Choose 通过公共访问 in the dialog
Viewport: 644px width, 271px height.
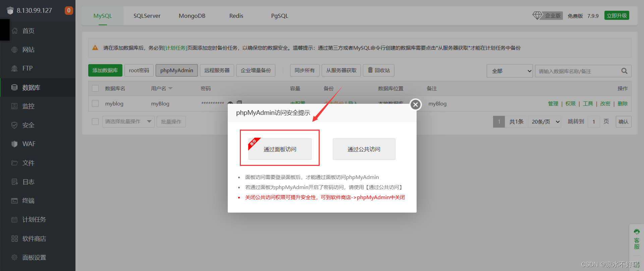point(364,149)
